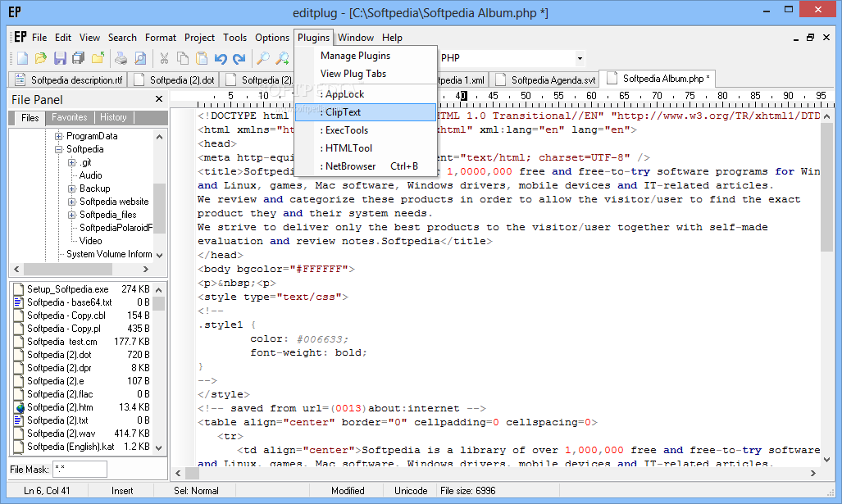842x504 pixels.
Task: Select the Video folder in tree
Action: click(x=90, y=241)
